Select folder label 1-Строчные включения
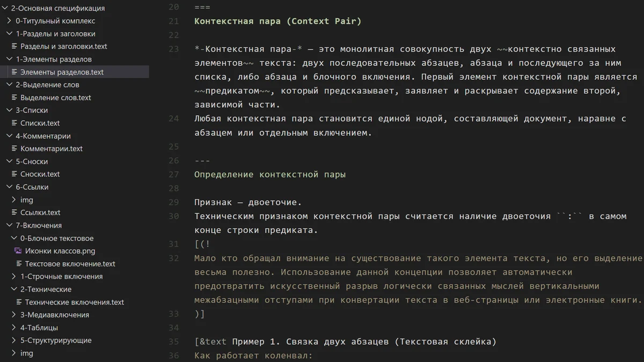The image size is (644, 362). coord(61,277)
